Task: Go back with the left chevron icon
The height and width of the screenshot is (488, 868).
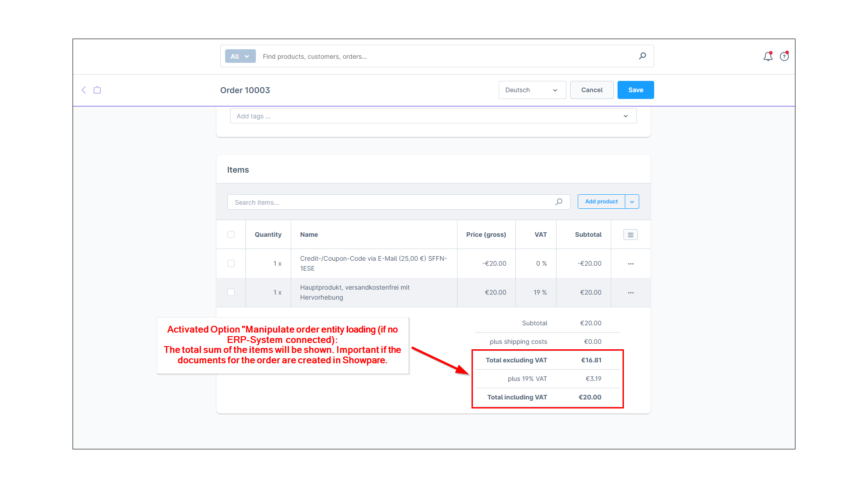Action: point(84,90)
